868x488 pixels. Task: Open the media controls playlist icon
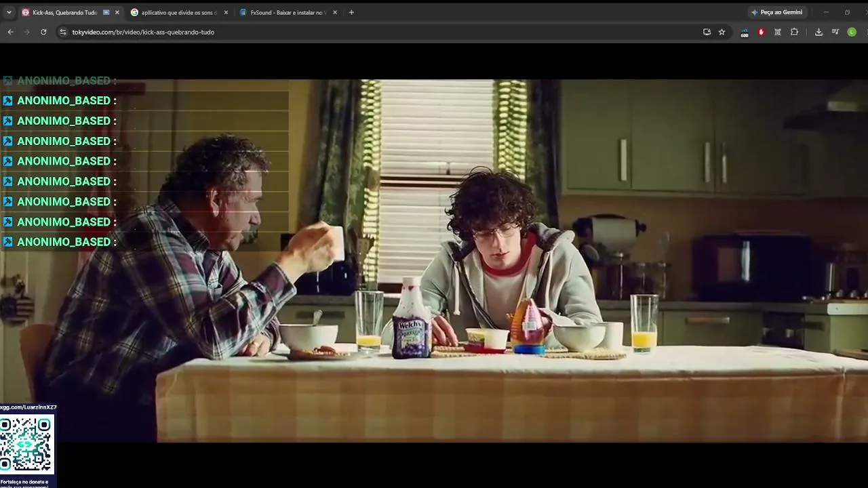[835, 32]
